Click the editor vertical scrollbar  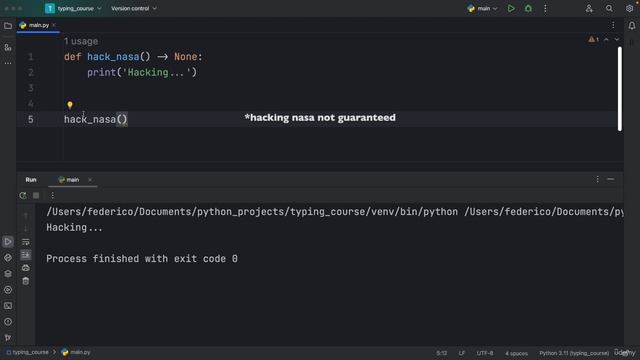[x=620, y=89]
